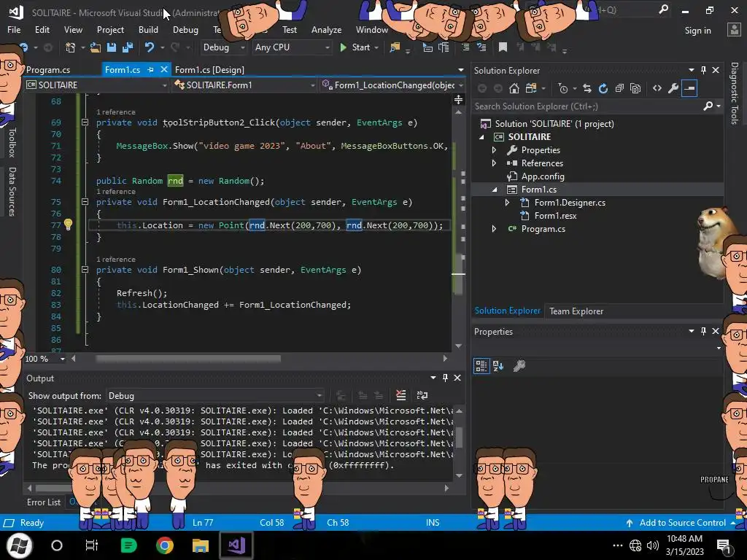The image size is (747, 560).
Task: Click Property Pages wrench in Properties panel
Action: coord(519,366)
